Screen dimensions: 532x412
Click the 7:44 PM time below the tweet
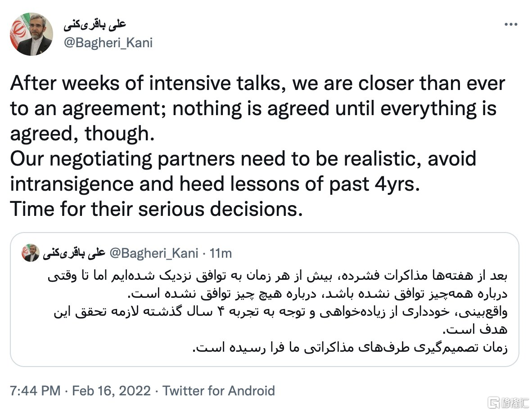pos(35,391)
